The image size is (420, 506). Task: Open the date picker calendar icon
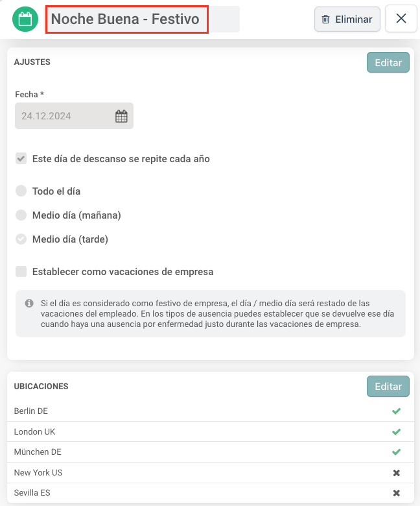[121, 116]
